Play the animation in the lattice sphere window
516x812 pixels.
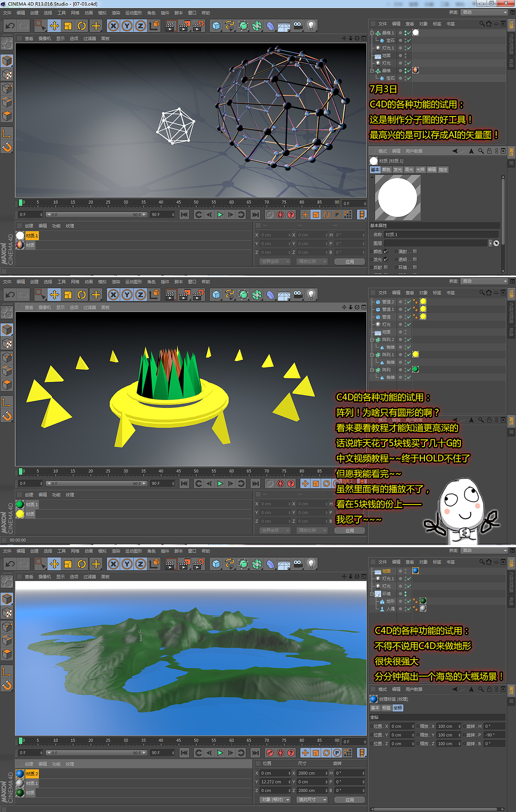coord(220,215)
